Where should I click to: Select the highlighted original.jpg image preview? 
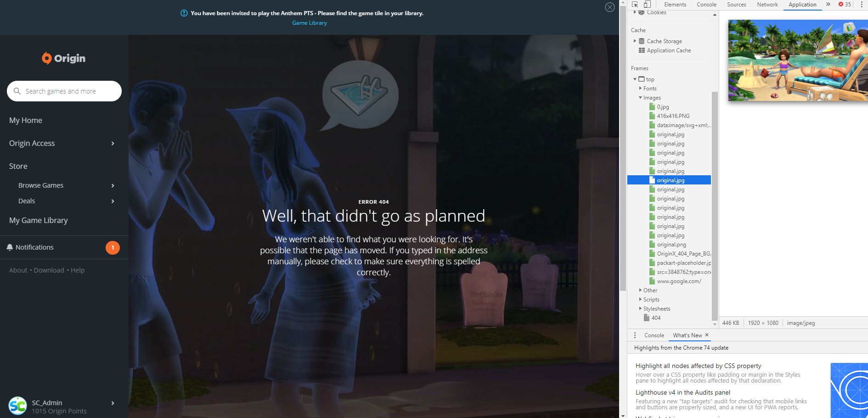click(670, 180)
